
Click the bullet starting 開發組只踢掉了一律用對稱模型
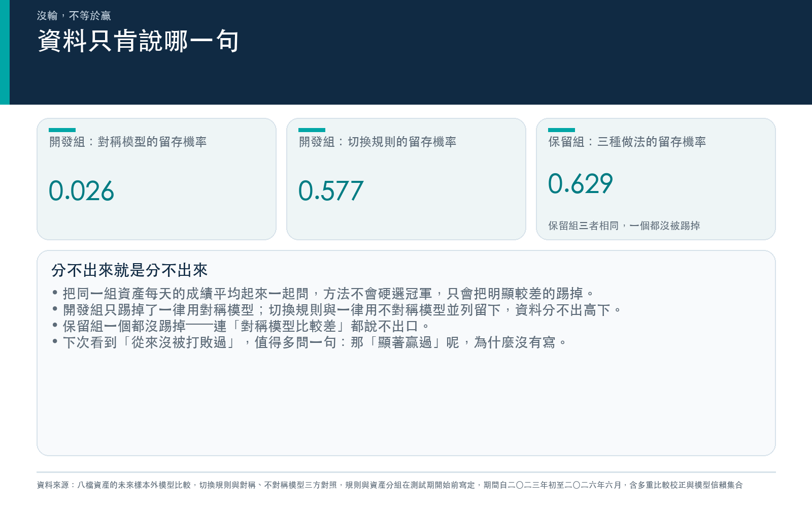[x=336, y=310]
